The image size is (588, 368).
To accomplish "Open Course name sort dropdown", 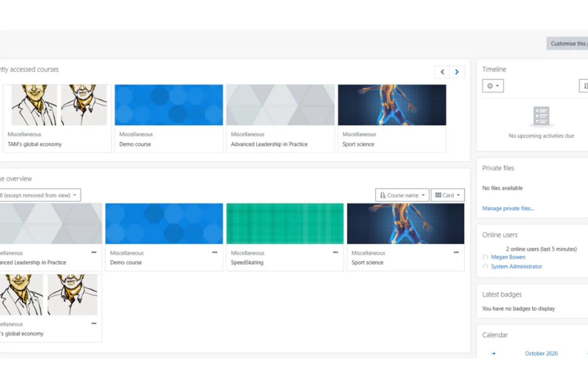I will click(402, 195).
